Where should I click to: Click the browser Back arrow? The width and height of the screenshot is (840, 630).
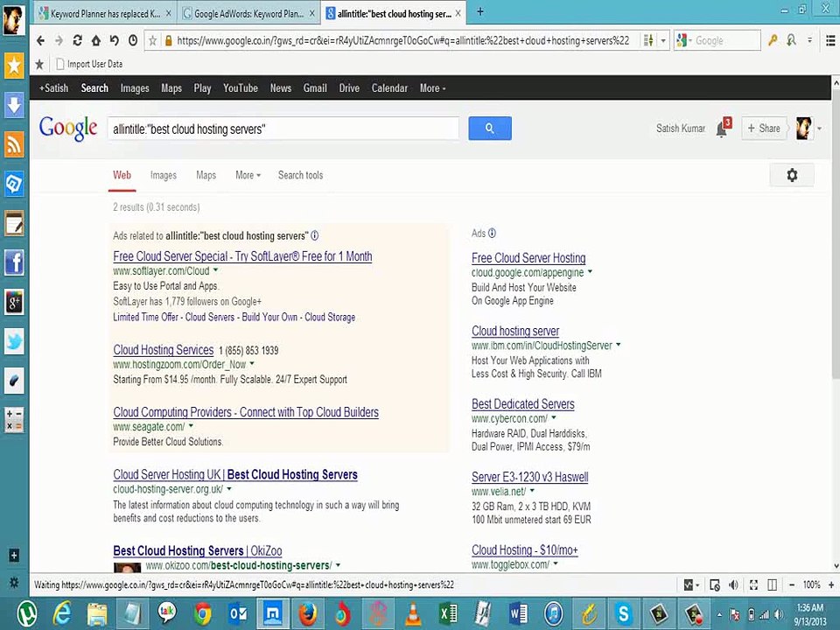tap(41, 41)
